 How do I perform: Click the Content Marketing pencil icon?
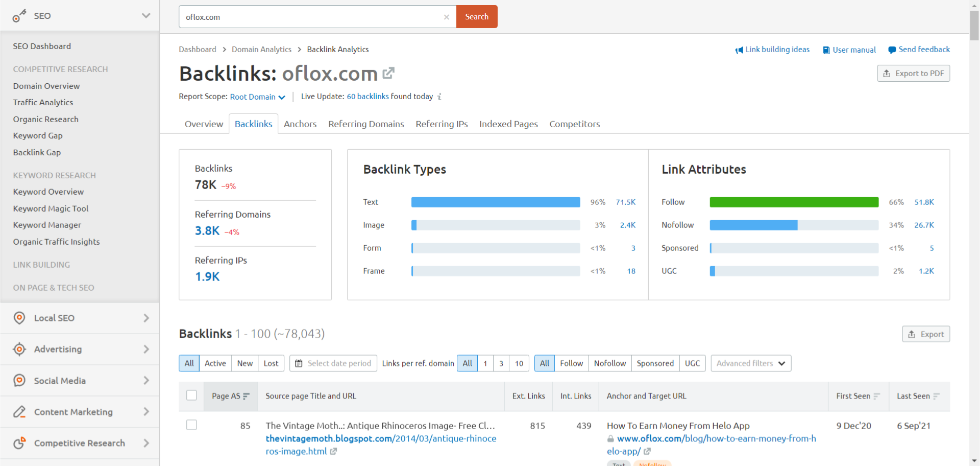pyautogui.click(x=19, y=411)
